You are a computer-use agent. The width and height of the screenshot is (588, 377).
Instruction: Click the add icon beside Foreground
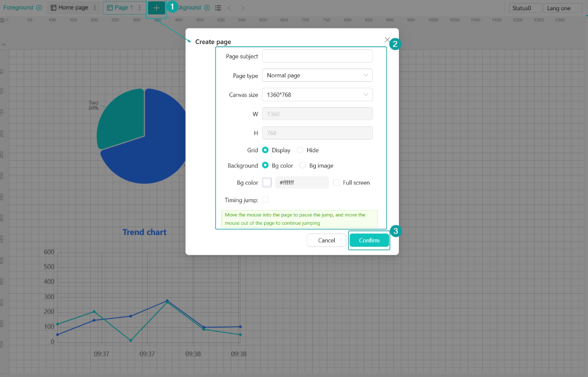click(39, 8)
